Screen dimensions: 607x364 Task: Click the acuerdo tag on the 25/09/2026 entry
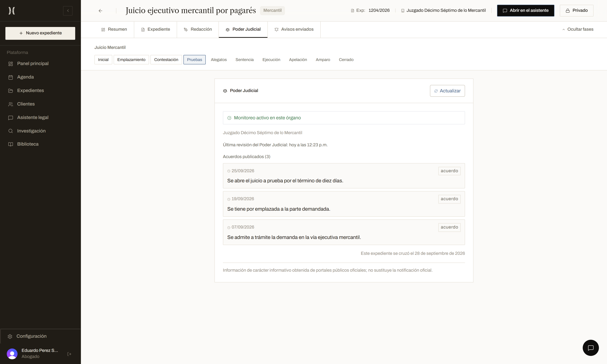coord(449,171)
